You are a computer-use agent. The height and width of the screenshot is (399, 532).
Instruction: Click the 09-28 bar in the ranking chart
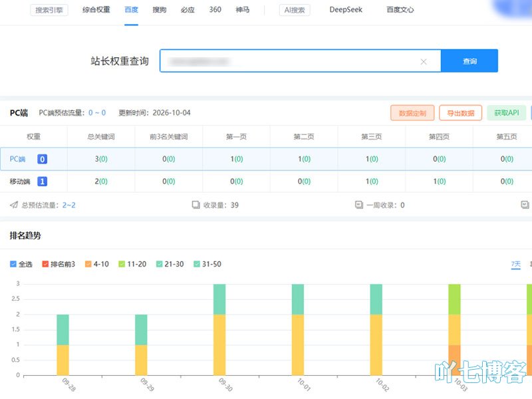click(x=63, y=344)
